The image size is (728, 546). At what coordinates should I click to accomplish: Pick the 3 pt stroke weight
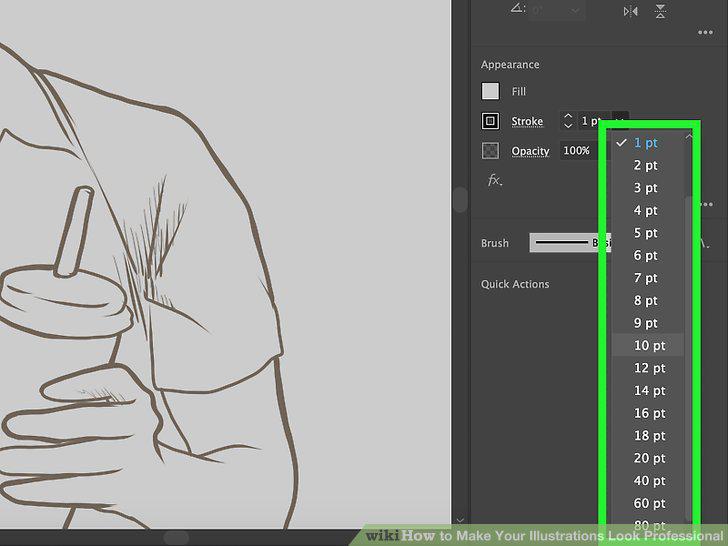pos(648,188)
